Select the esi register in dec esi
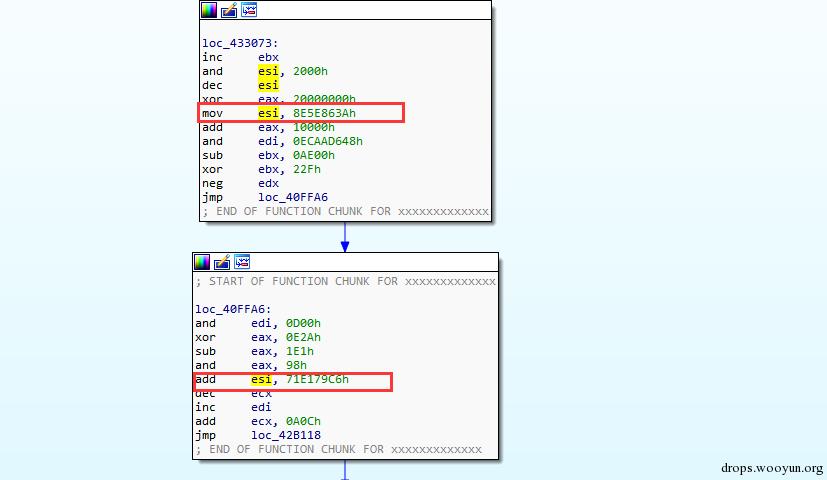The width and height of the screenshot is (827, 480). point(268,85)
